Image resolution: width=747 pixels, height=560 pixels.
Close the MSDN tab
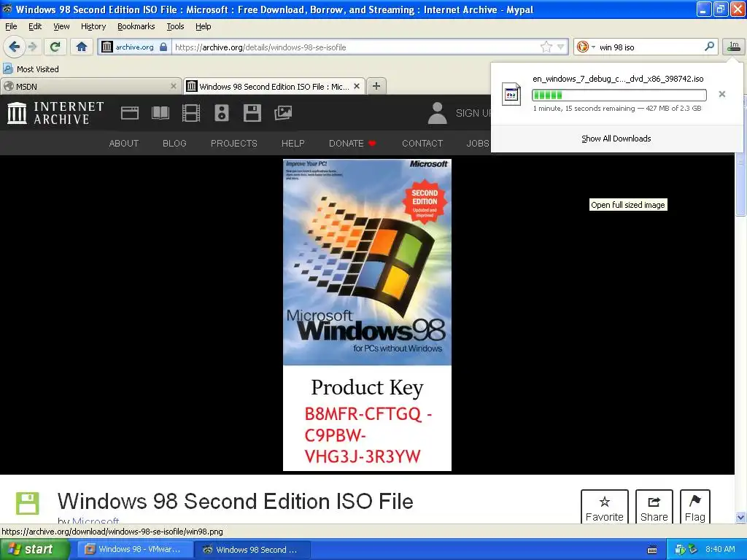[x=174, y=86]
